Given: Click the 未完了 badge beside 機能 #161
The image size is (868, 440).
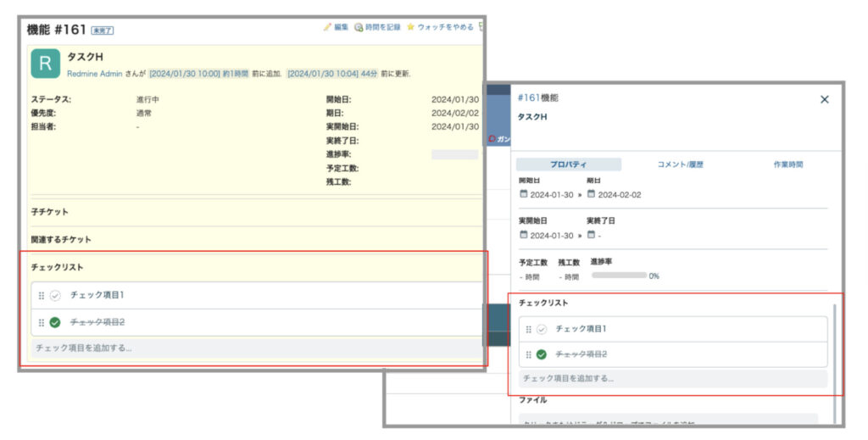Looking at the screenshot, I should pyautogui.click(x=103, y=31).
